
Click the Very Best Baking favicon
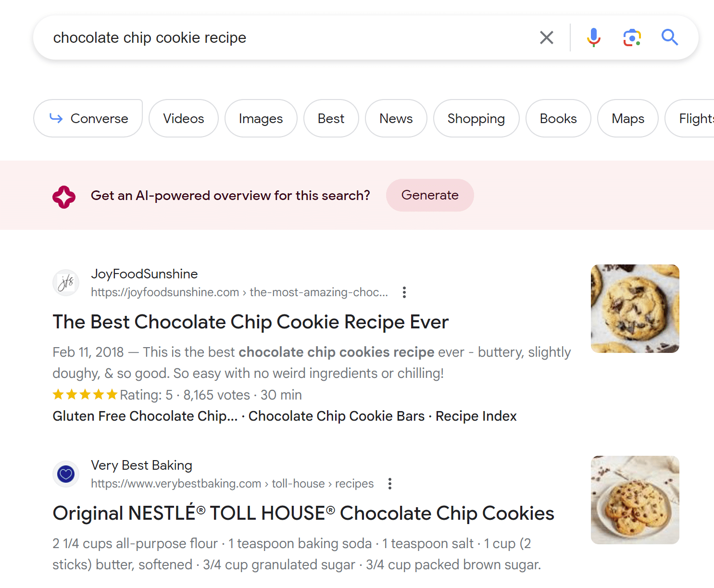point(66,474)
